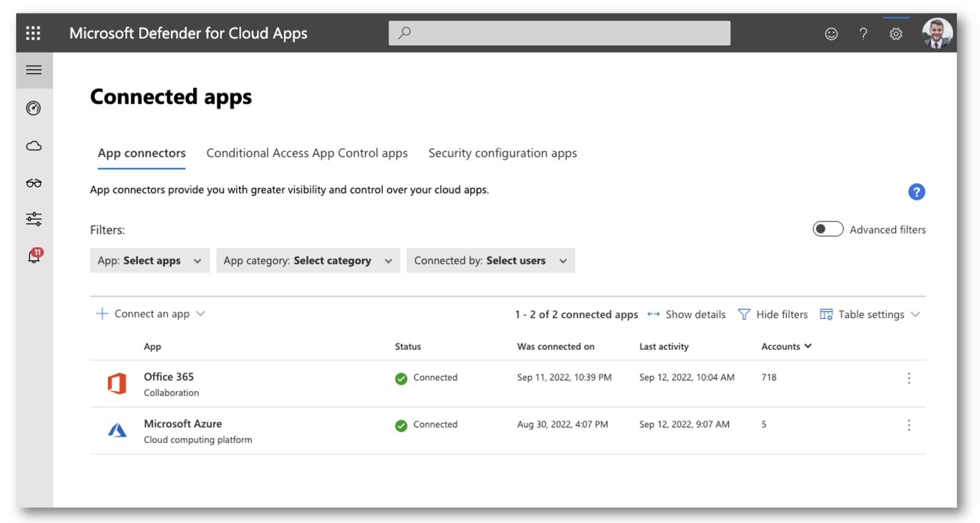Click the Status column header
Screen dimensions: 980x523
408,346
